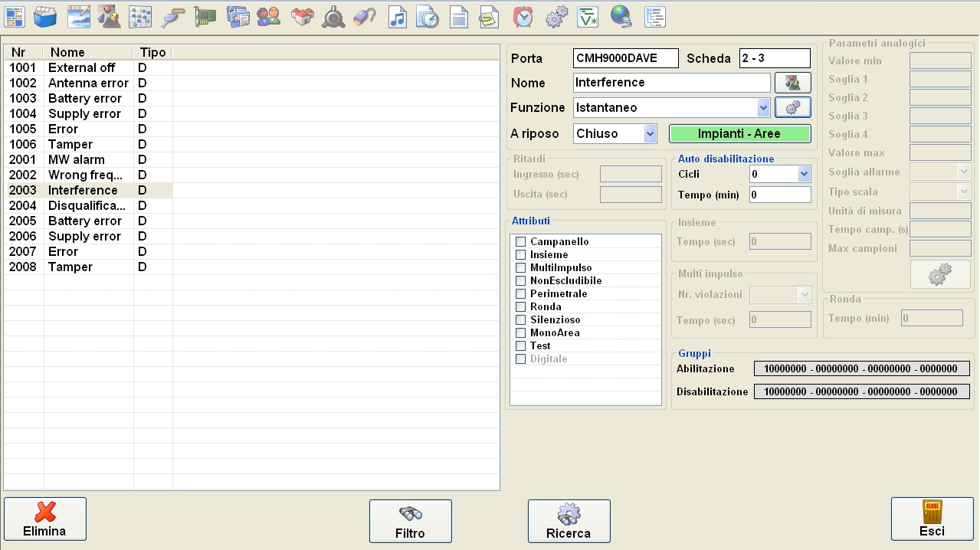Select the MW alarm row 2001
The height and width of the screenshot is (550, 980).
(77, 159)
